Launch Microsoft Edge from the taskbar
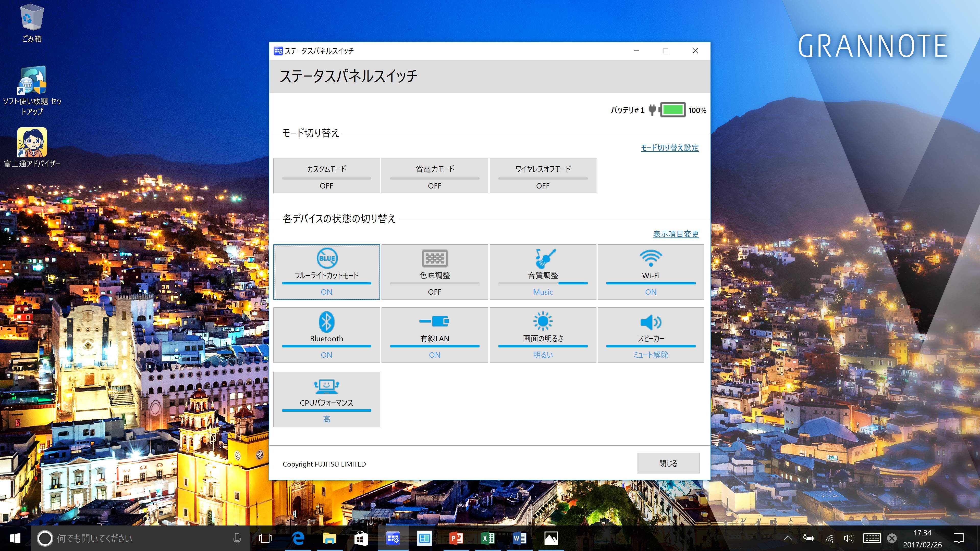 pos(298,538)
